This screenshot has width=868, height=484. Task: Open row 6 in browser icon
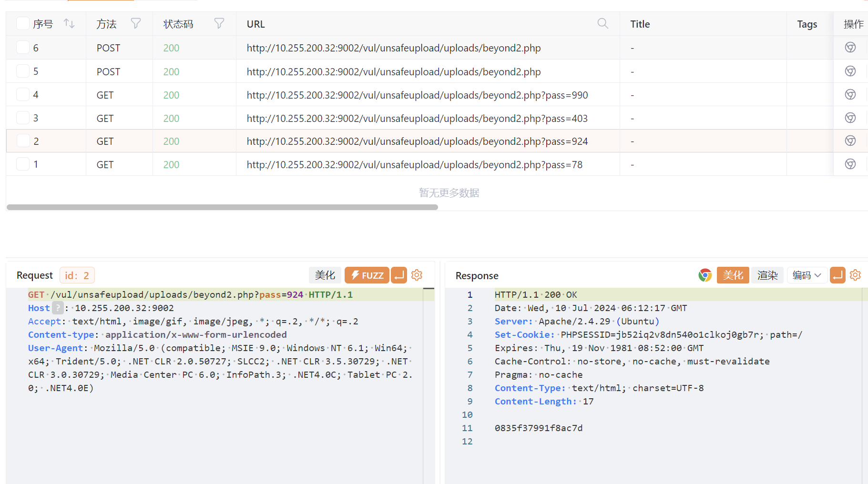(x=850, y=48)
